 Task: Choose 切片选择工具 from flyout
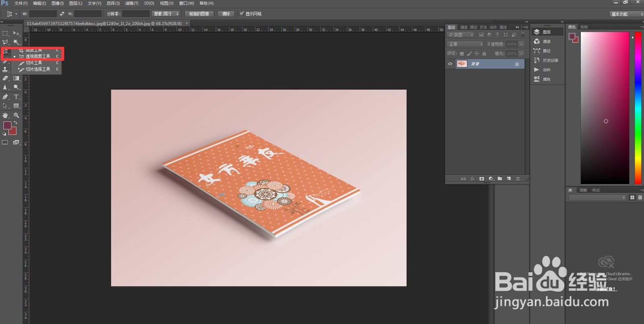pyautogui.click(x=38, y=69)
